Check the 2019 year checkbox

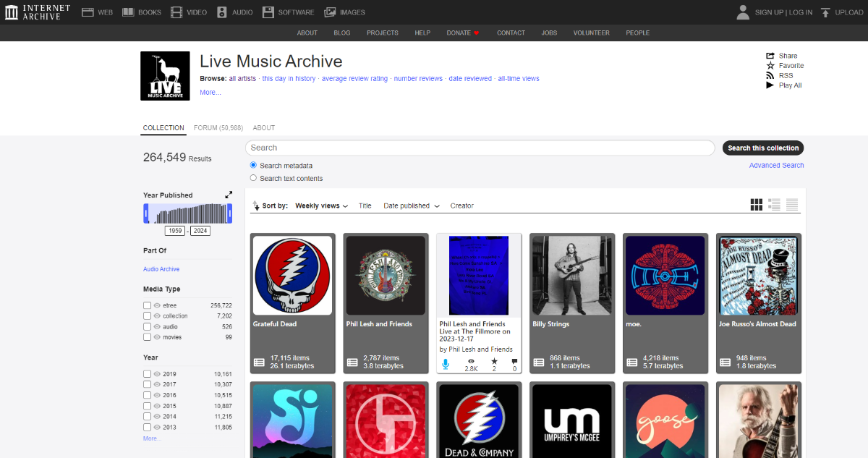click(x=147, y=374)
